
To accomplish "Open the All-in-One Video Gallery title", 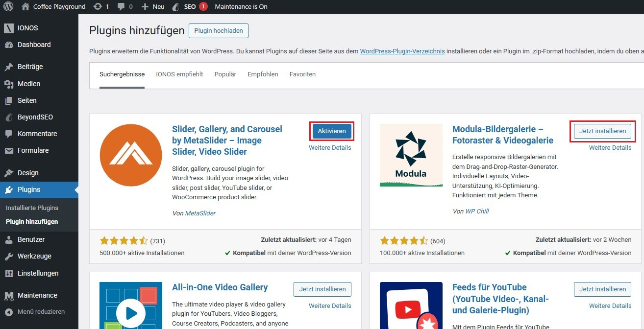I will point(220,287).
